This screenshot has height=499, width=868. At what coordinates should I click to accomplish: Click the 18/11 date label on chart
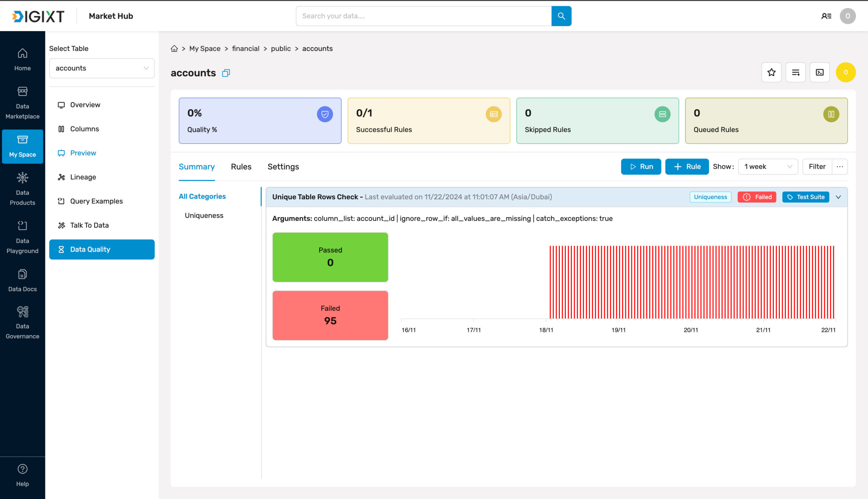coord(546,330)
